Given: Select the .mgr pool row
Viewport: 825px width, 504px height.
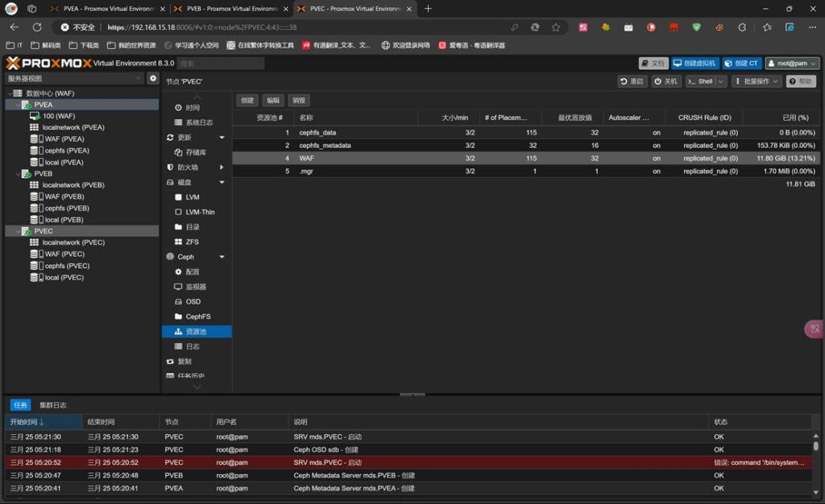Looking at the screenshot, I should [526, 171].
